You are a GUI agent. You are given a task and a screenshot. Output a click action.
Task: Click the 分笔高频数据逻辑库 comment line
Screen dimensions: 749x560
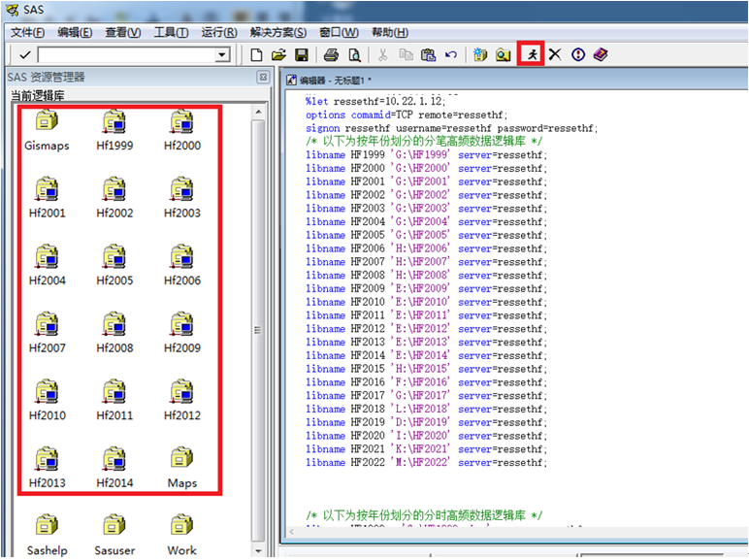click(x=424, y=142)
